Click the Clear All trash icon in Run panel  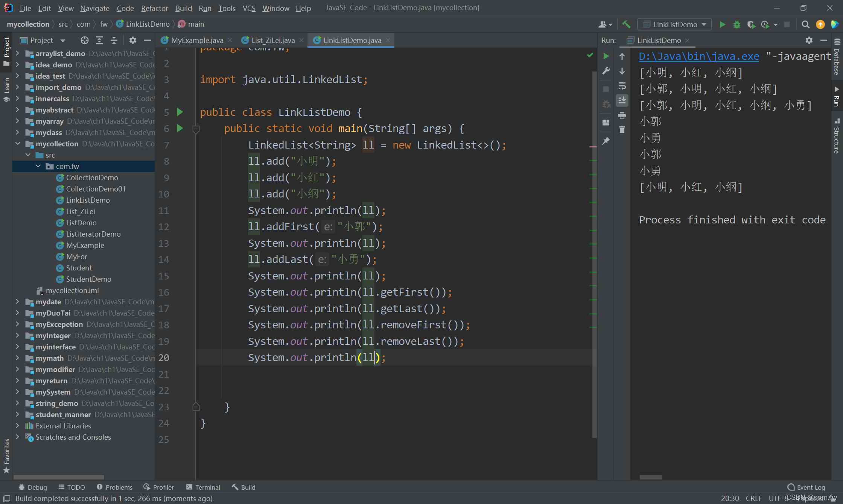(x=622, y=130)
